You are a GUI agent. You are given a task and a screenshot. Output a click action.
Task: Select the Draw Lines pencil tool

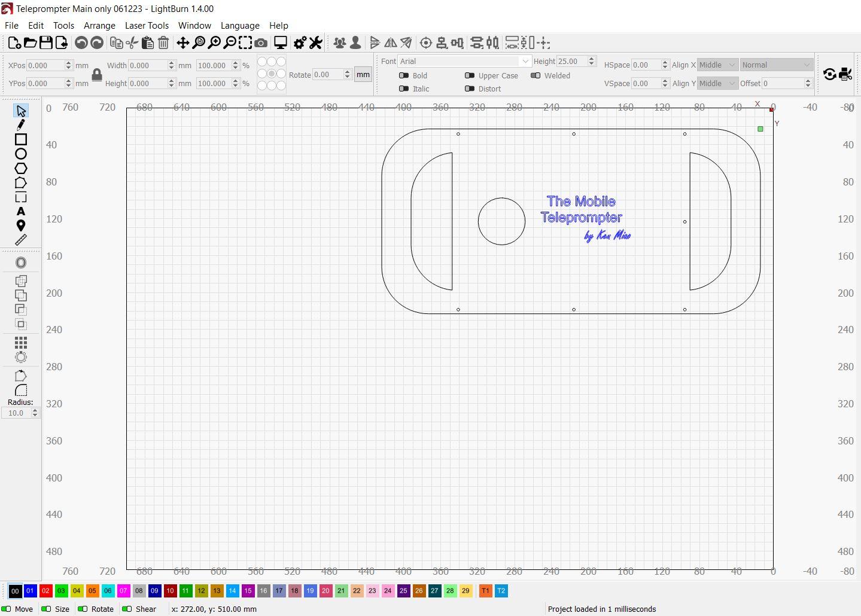point(21,125)
